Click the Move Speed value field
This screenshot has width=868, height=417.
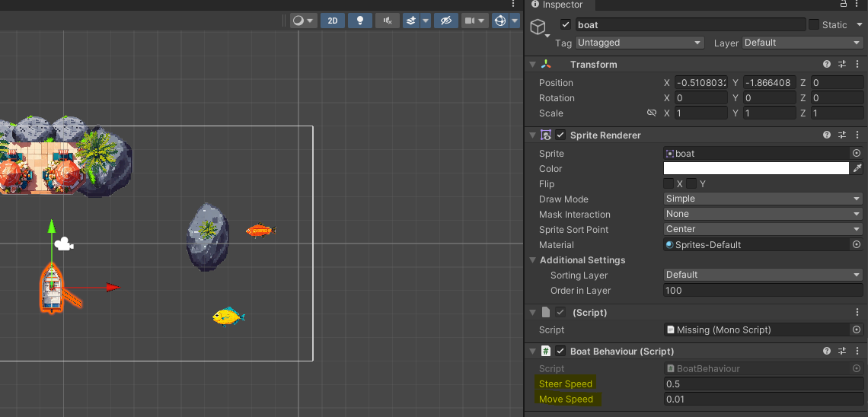pyautogui.click(x=763, y=399)
